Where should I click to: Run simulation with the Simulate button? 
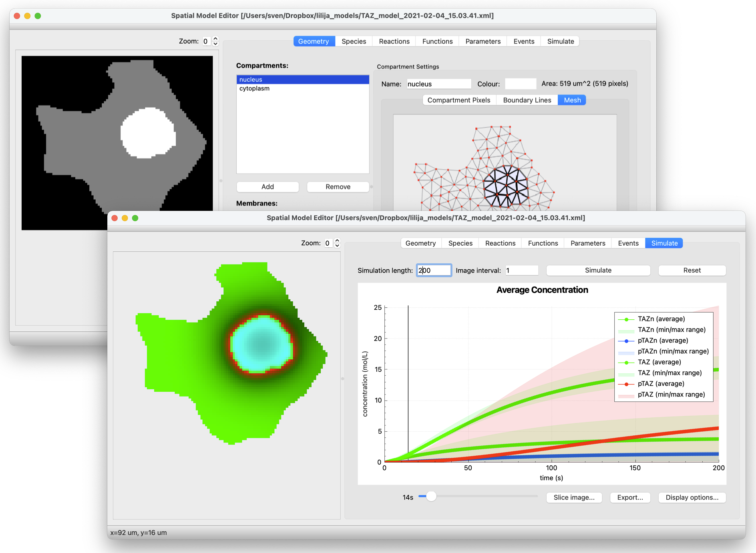598,270
